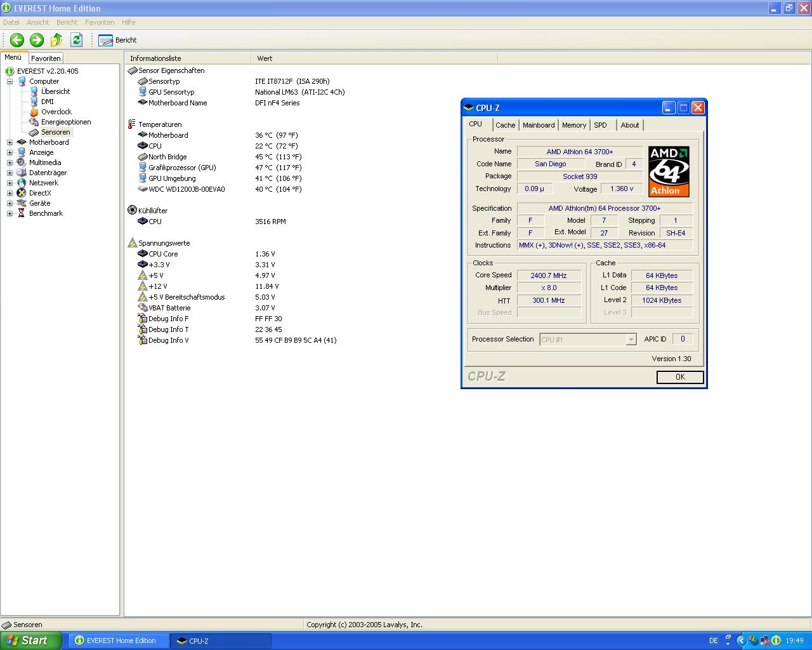Collapse the Computer tree node
The height and width of the screenshot is (650, 812).
(10, 81)
